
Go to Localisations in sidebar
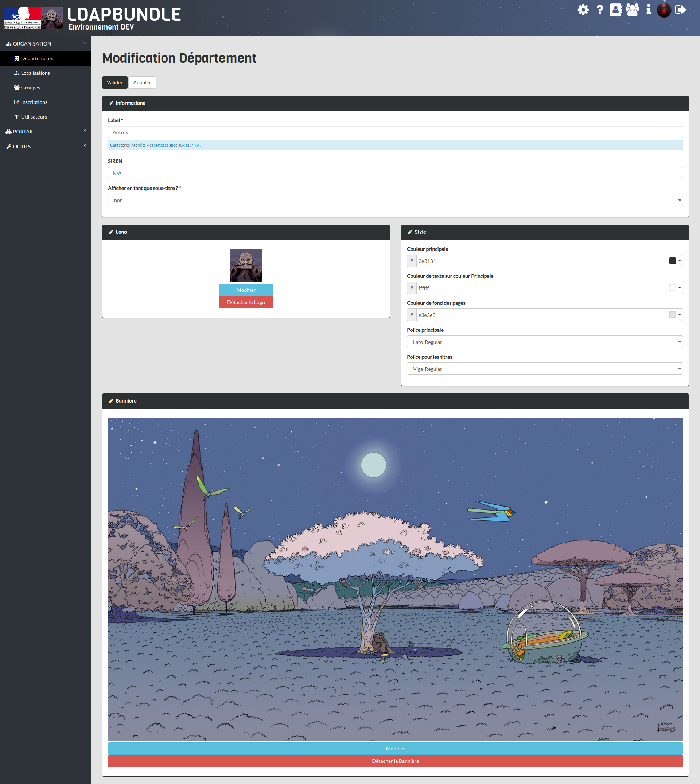click(35, 73)
